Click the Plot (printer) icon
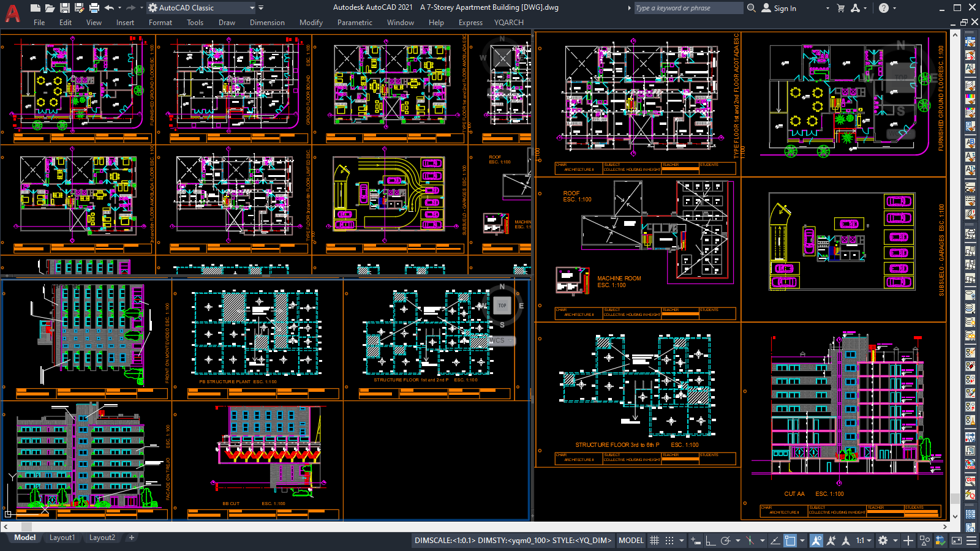Screen dimensions: 980x551 coord(93,8)
